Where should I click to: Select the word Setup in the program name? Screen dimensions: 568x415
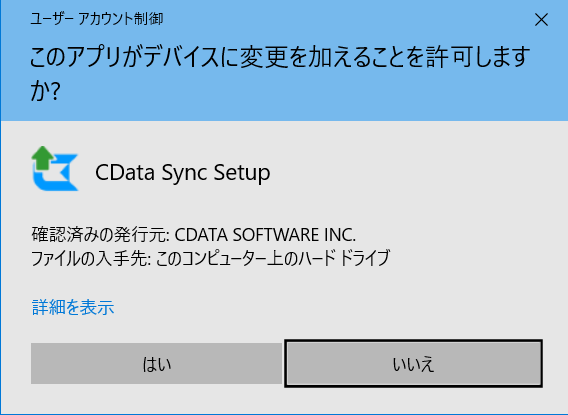[x=242, y=173]
